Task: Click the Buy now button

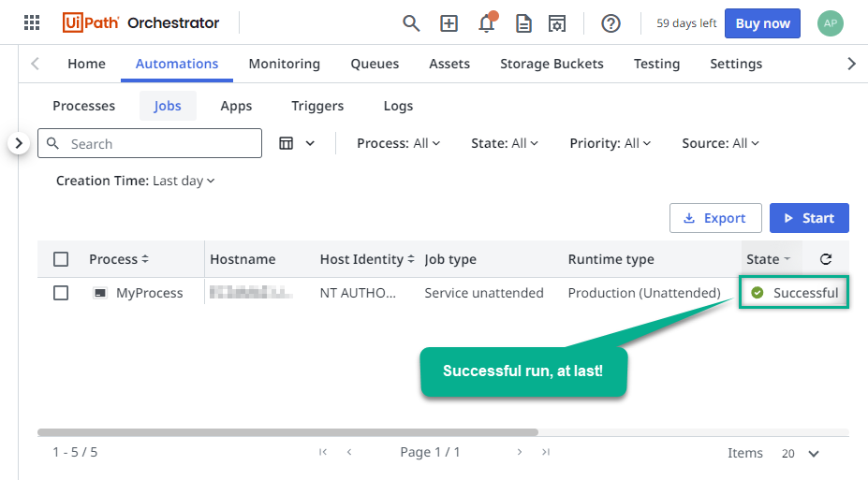Action: pos(762,23)
